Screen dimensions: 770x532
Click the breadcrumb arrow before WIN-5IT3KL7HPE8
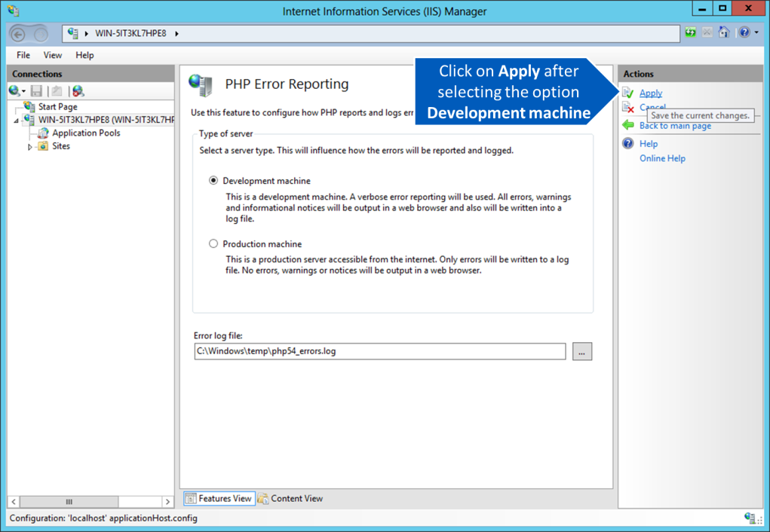click(x=87, y=33)
